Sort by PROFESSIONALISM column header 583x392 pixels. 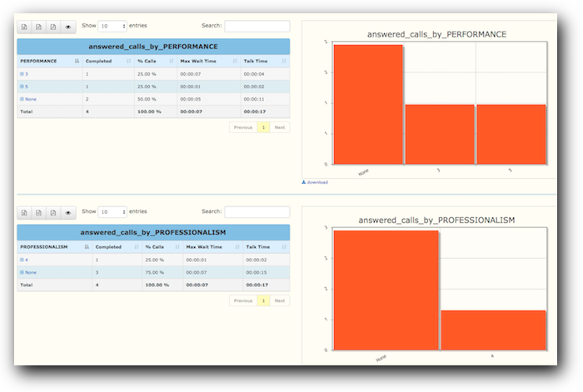coord(55,246)
